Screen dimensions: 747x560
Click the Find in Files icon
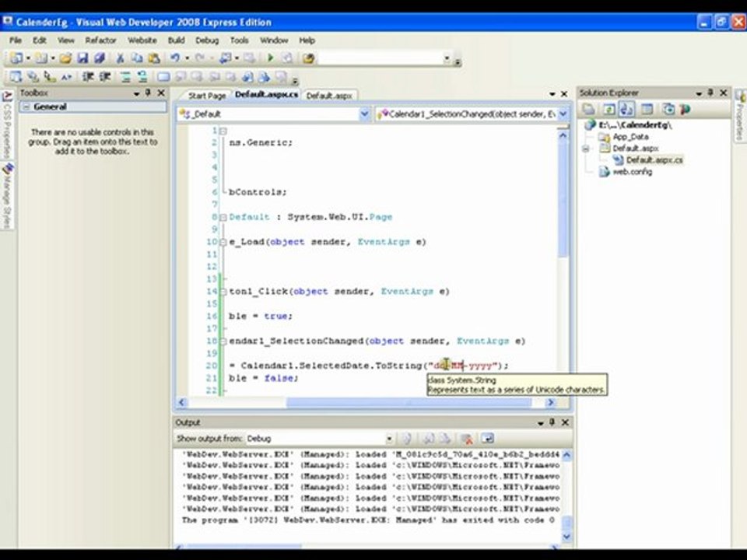pyautogui.click(x=309, y=58)
